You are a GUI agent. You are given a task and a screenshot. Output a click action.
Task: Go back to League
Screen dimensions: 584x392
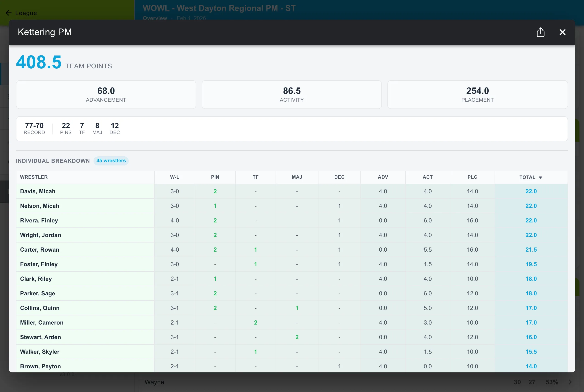coord(21,13)
